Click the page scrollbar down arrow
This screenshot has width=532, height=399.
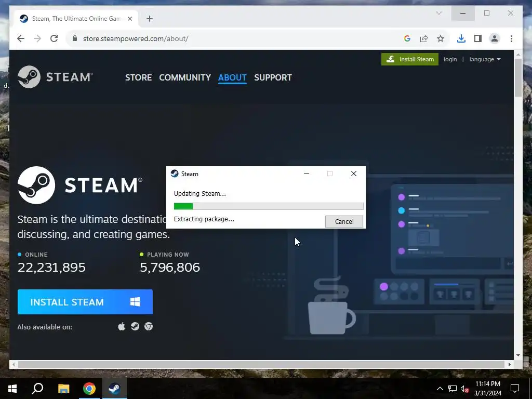[518, 355]
